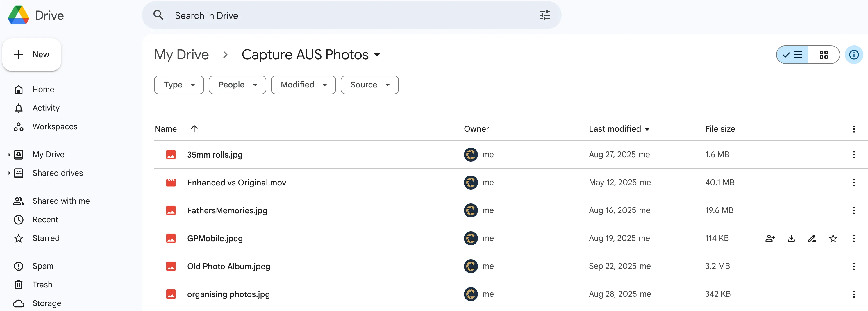Viewport: 868px width, 311px height.
Task: Expand My Drive tree in sidebar
Action: click(x=9, y=155)
